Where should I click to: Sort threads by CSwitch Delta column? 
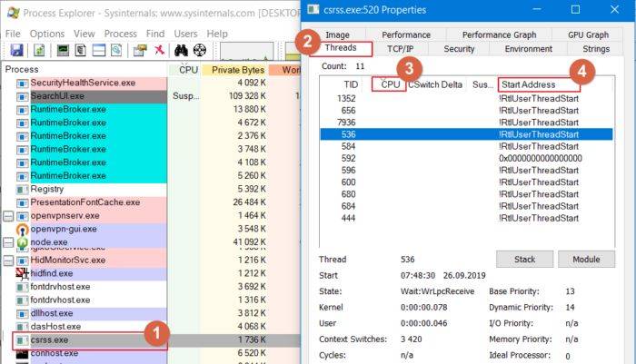(x=436, y=84)
